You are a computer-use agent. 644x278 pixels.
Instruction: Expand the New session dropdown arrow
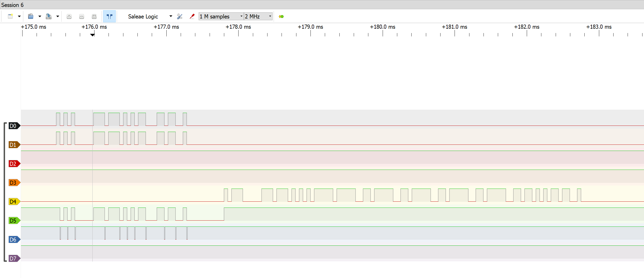[x=19, y=16]
